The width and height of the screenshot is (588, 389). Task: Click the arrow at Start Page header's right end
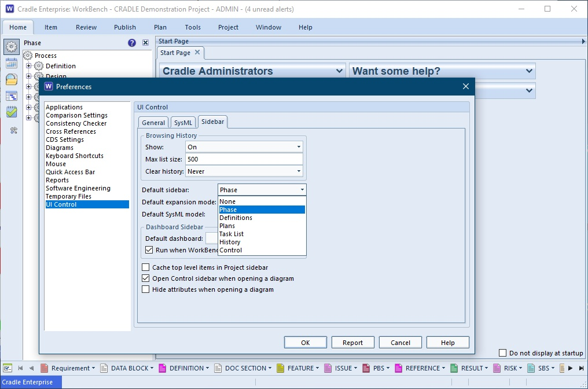click(583, 41)
